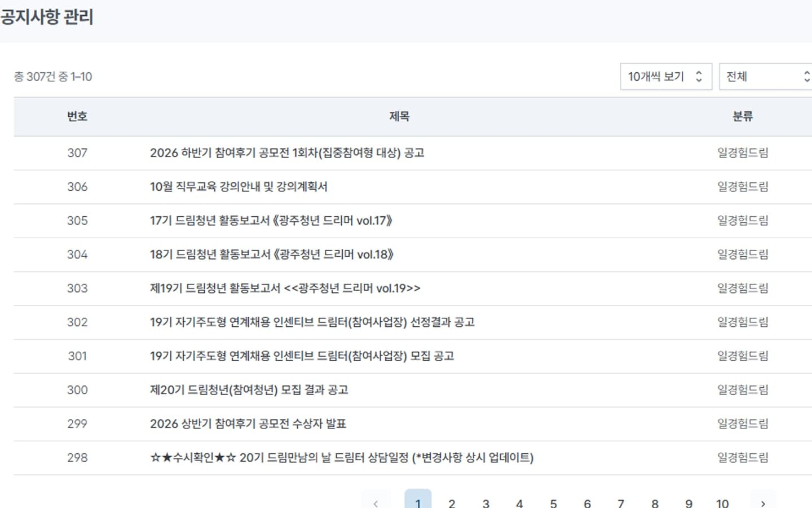
Task: Click the 총 307건 중 1-10 count text
Action: (x=52, y=77)
